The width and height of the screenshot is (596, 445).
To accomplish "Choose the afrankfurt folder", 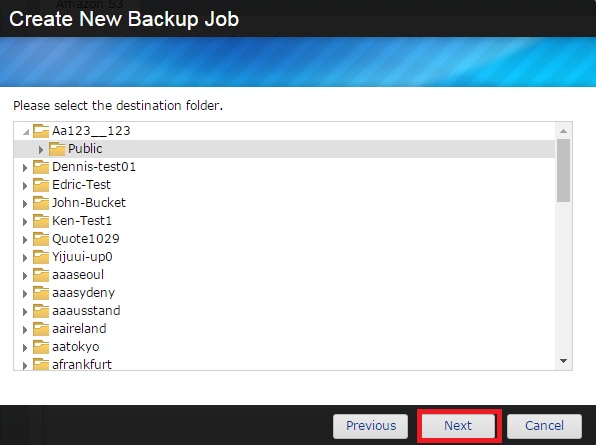I will (x=82, y=365).
